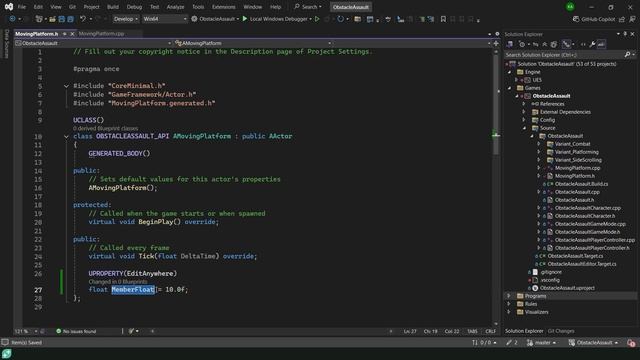Image resolution: width=640 pixels, height=360 pixels.
Task: Collapse the AMovingPlatform class code block
Action: [66, 136]
